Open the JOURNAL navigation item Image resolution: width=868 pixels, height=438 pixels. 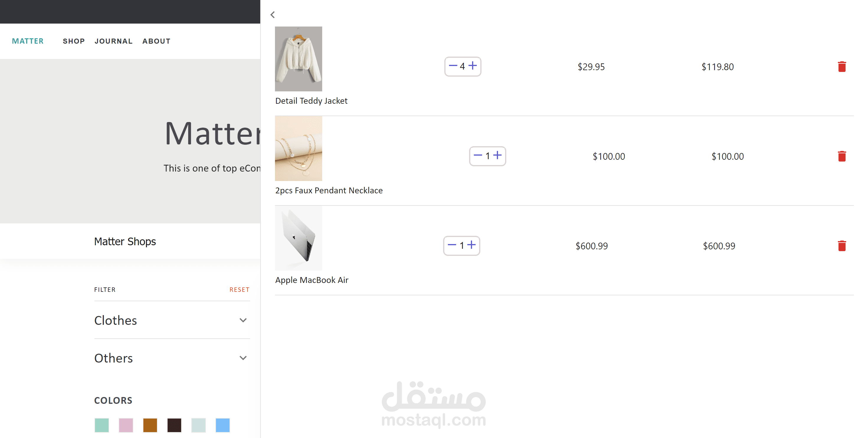tap(114, 41)
